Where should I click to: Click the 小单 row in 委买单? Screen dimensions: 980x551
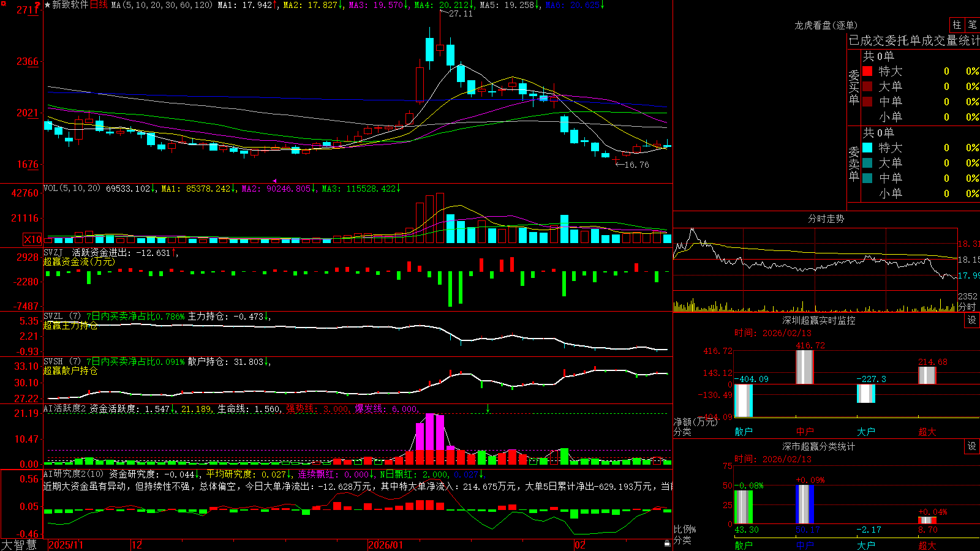pos(921,117)
